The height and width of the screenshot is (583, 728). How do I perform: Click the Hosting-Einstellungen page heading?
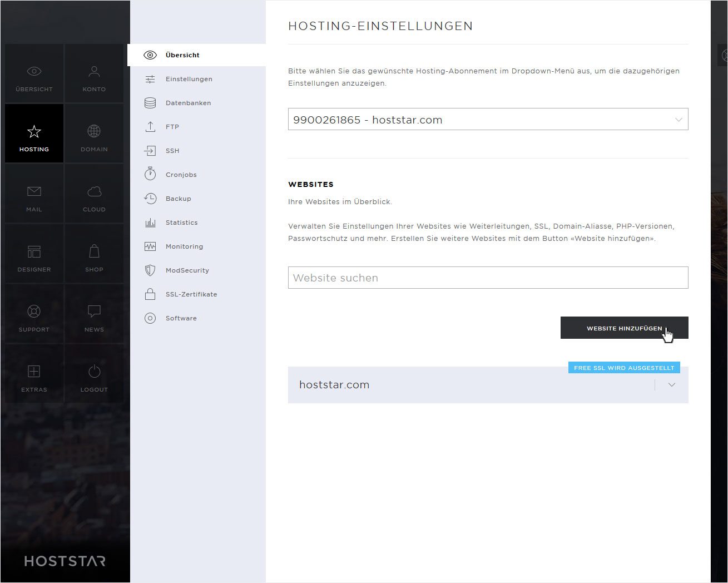click(x=380, y=26)
